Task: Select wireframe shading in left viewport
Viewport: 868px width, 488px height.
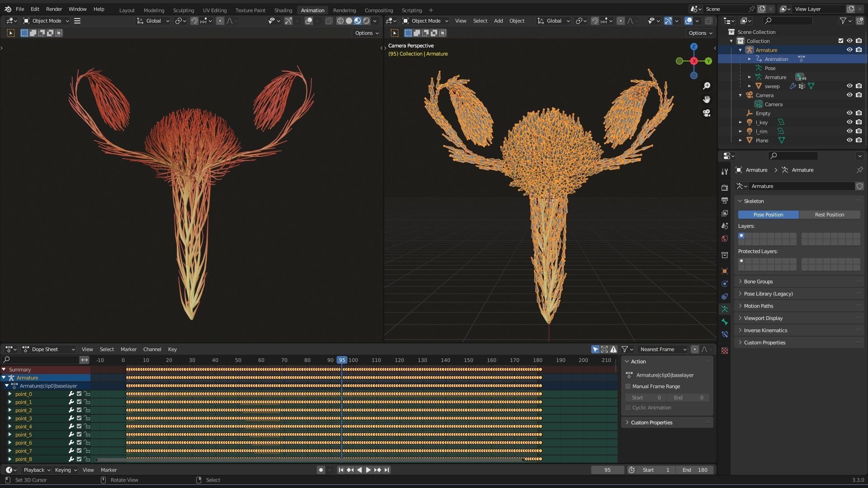Action: [340, 21]
